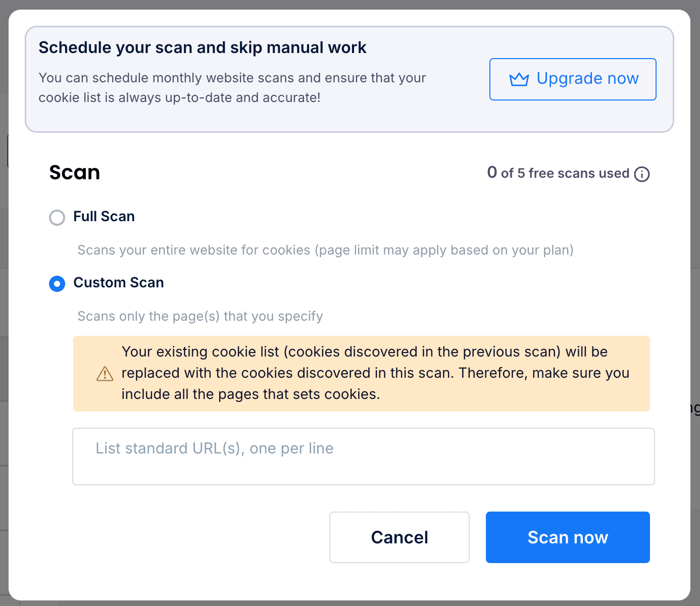Click the monthly website scans banner description
This screenshot has height=606, width=700.
pyautogui.click(x=232, y=87)
